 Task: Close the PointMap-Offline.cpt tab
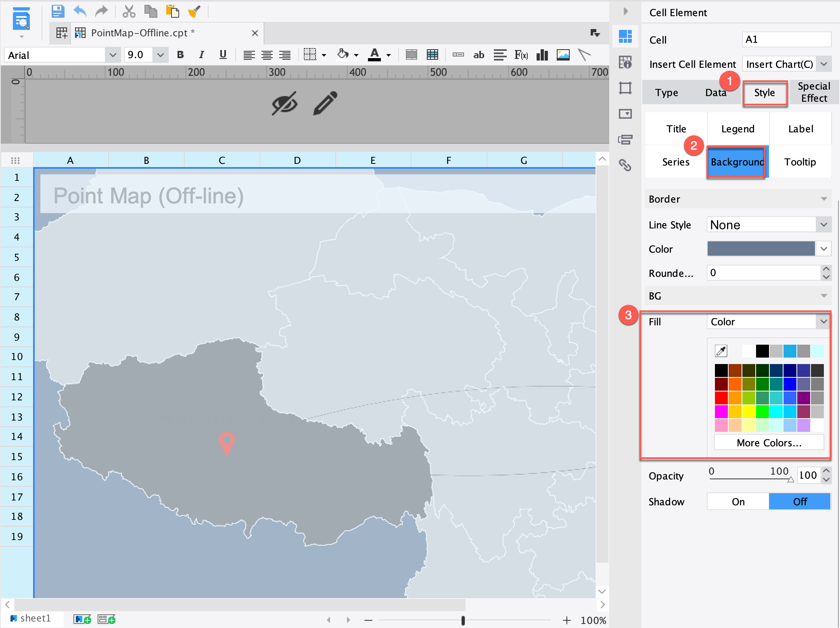[255, 33]
